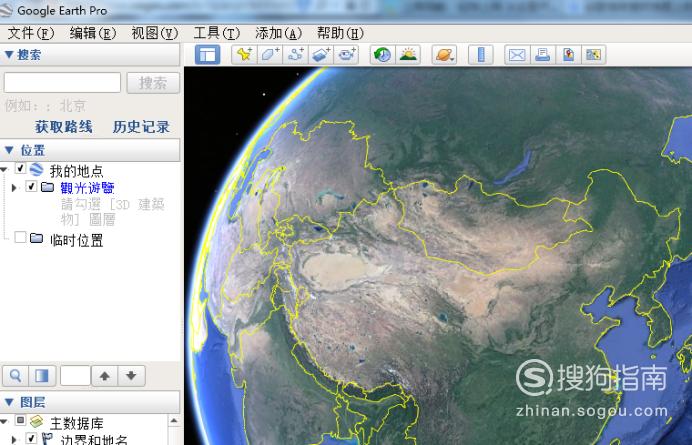Collapse the 我的地点 tree node

[x=4, y=170]
